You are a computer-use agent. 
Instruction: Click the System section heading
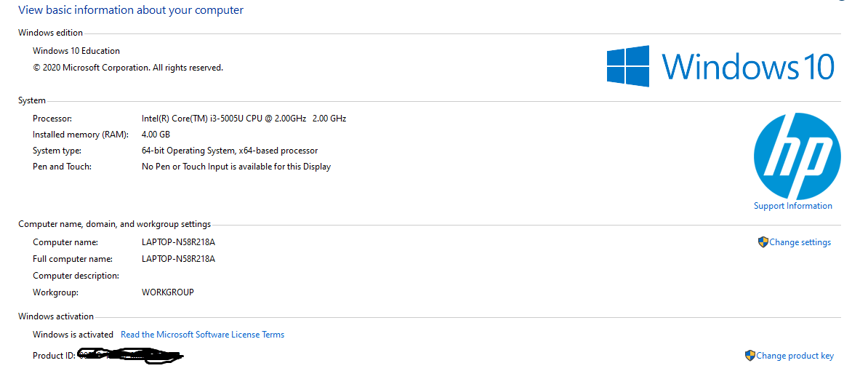(32, 101)
